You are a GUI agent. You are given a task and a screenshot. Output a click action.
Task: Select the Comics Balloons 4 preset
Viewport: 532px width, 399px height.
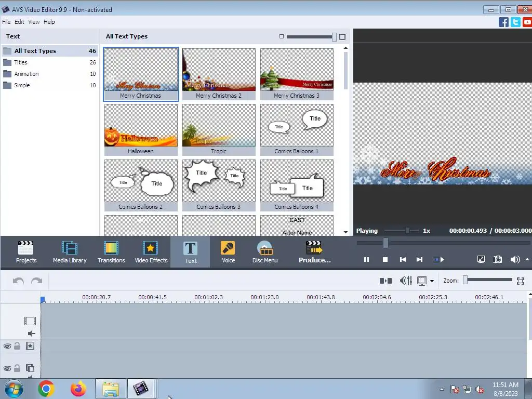coord(297,185)
